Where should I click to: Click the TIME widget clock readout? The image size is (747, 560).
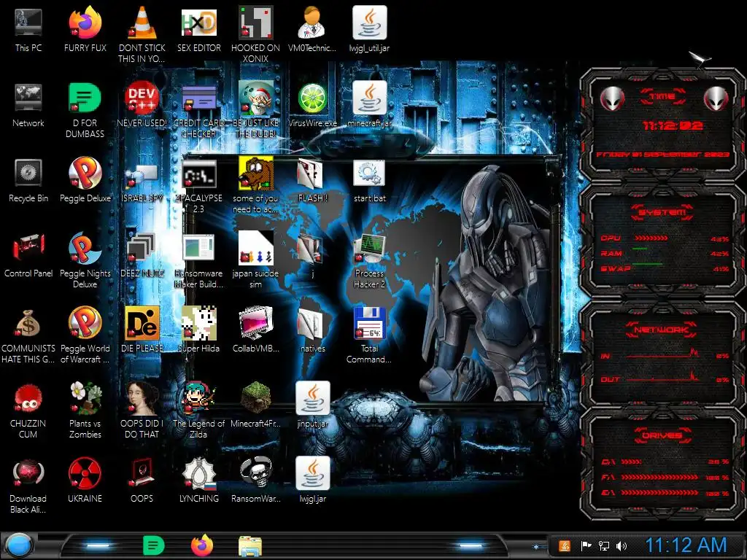tap(672, 125)
